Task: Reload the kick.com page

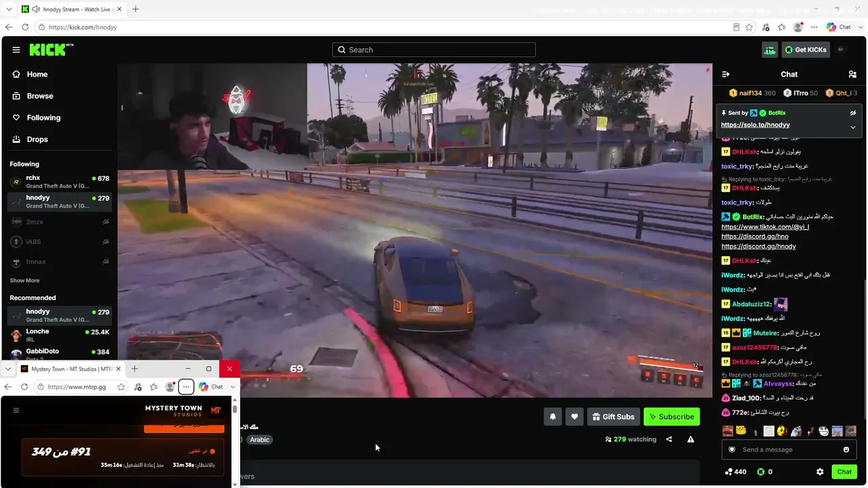Action: pyautogui.click(x=25, y=27)
